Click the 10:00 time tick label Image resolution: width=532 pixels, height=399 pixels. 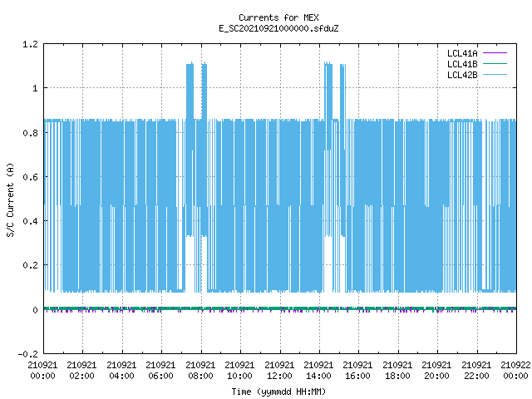(239, 377)
